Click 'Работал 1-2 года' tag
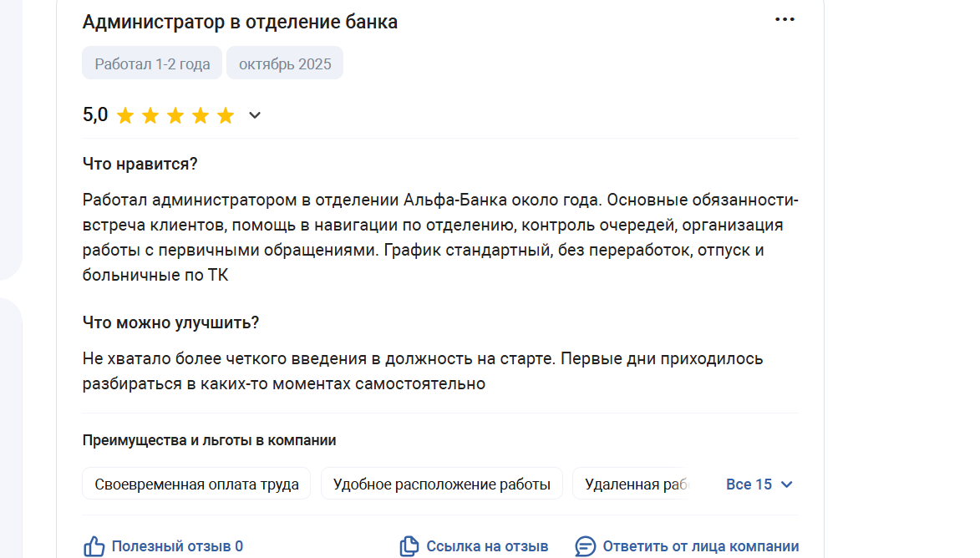 (x=152, y=63)
